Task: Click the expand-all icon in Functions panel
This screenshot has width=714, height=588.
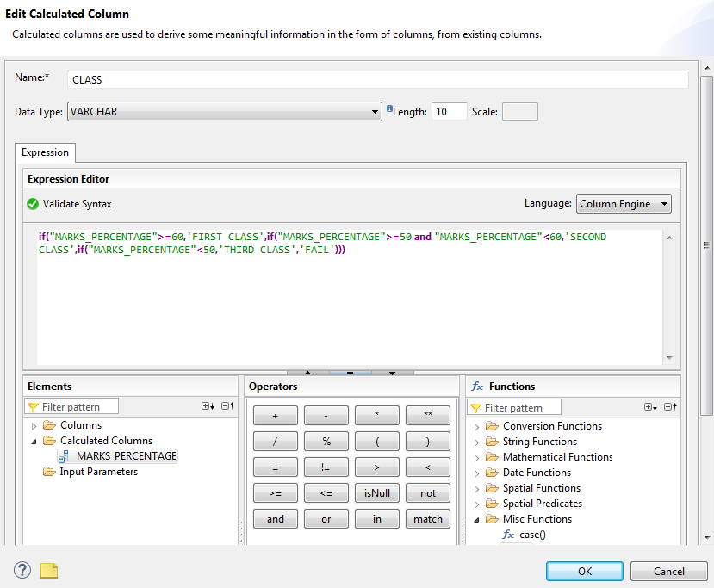Action: pos(650,408)
